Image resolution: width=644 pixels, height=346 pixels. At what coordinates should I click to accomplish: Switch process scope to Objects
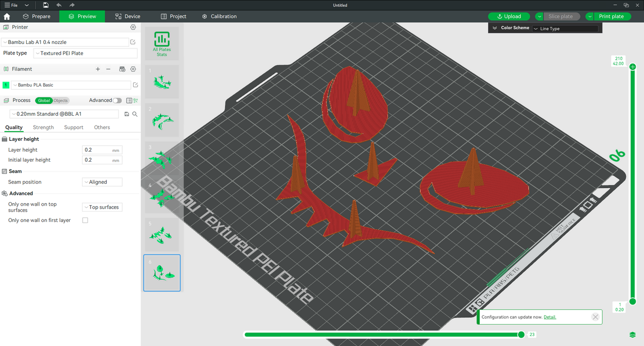coord(61,100)
